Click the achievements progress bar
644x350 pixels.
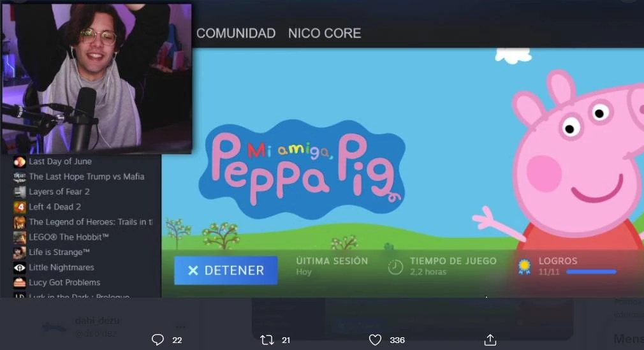click(591, 272)
